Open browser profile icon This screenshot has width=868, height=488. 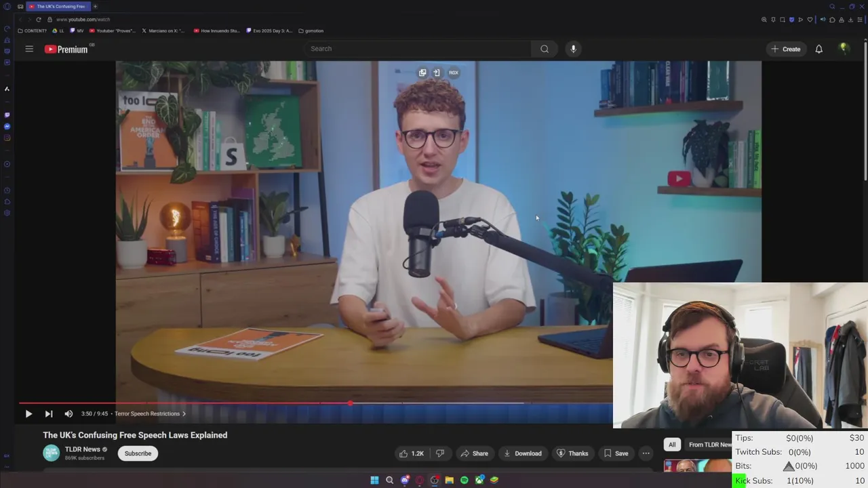[x=842, y=20]
